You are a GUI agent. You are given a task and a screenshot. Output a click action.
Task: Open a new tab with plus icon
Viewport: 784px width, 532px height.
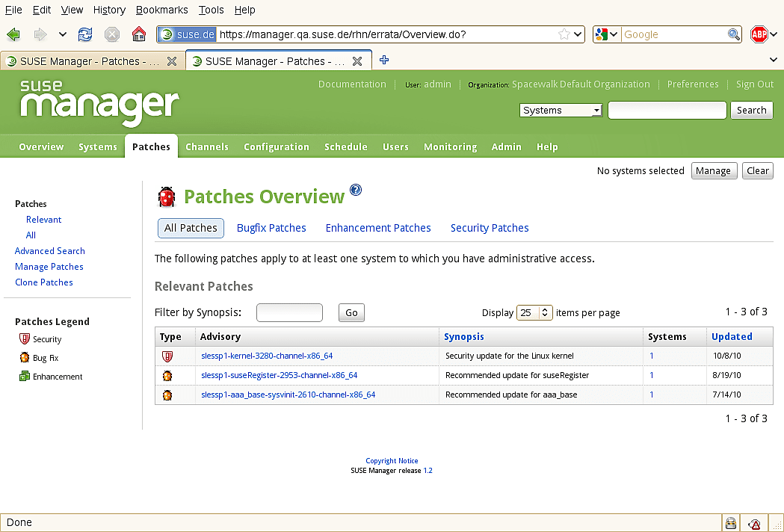[x=384, y=60]
